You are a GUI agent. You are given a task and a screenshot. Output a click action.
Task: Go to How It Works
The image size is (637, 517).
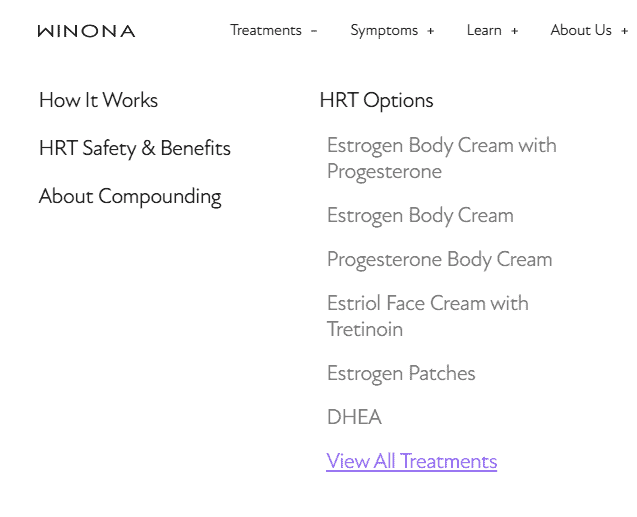(x=98, y=100)
